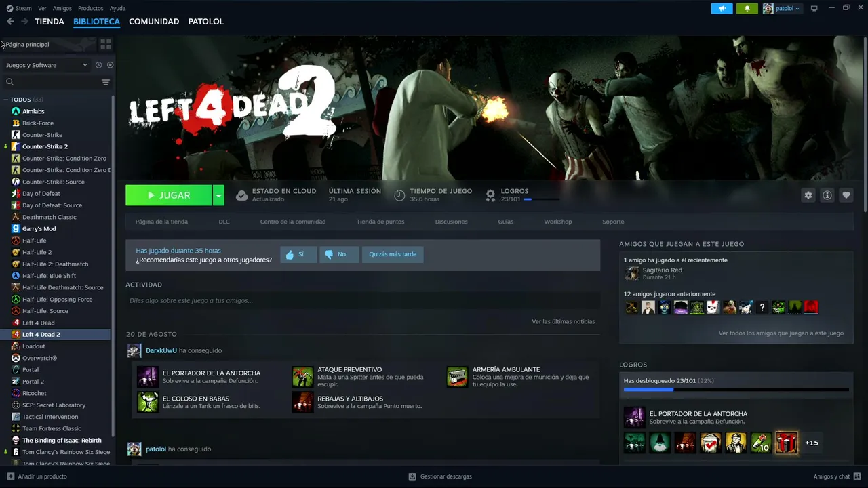Open Guías tab
This screenshot has width=868, height=488.
505,222
